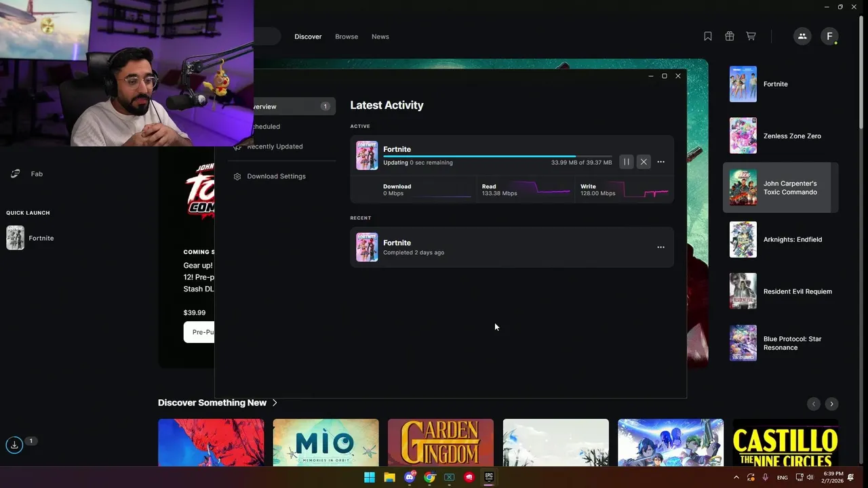Go to next carousel page arrow
This screenshot has width=868, height=488.
[x=831, y=404]
